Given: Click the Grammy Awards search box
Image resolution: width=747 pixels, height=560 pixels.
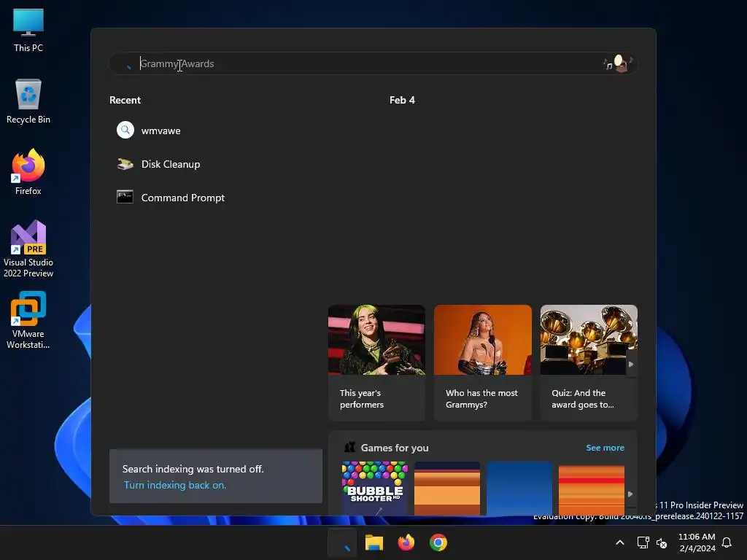Looking at the screenshot, I should [x=373, y=63].
